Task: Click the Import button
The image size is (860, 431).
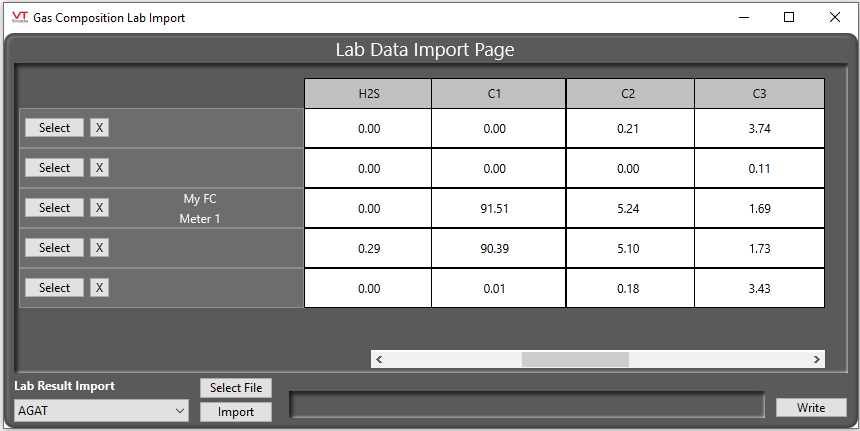Action: [x=236, y=412]
